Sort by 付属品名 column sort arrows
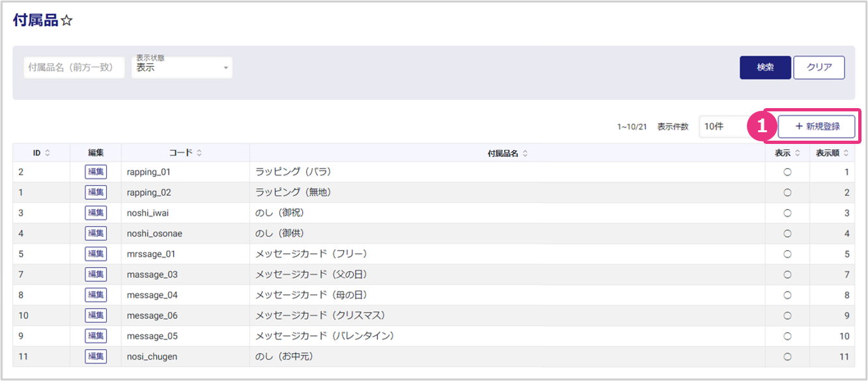 click(525, 154)
